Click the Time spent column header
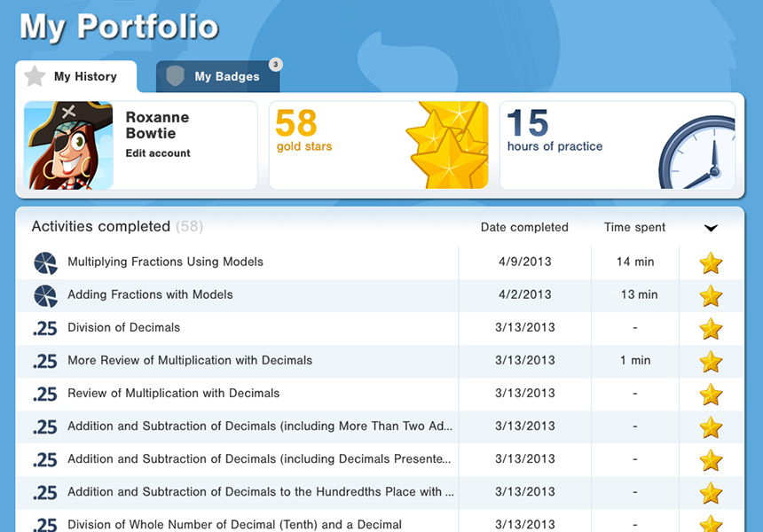 [x=634, y=227]
